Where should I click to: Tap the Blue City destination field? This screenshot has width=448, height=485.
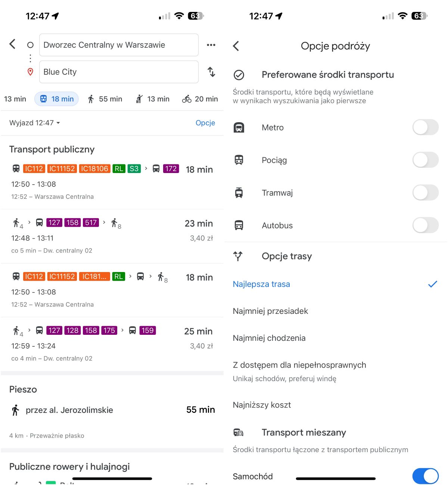click(x=119, y=72)
